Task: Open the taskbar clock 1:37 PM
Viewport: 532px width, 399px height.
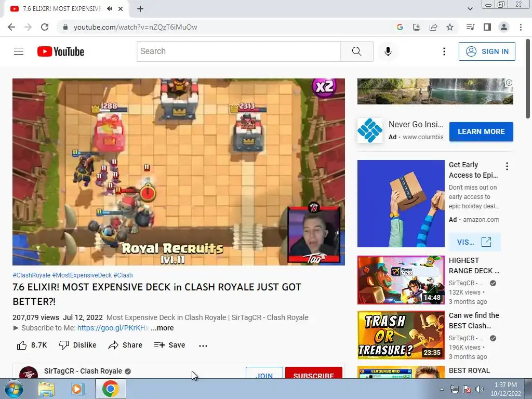Action: point(506,389)
